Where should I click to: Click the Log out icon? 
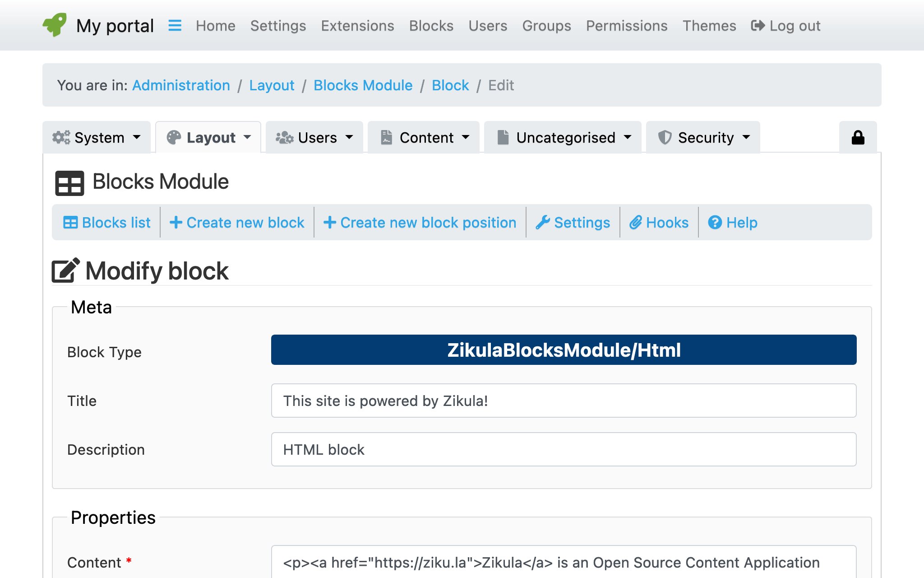[x=758, y=26]
